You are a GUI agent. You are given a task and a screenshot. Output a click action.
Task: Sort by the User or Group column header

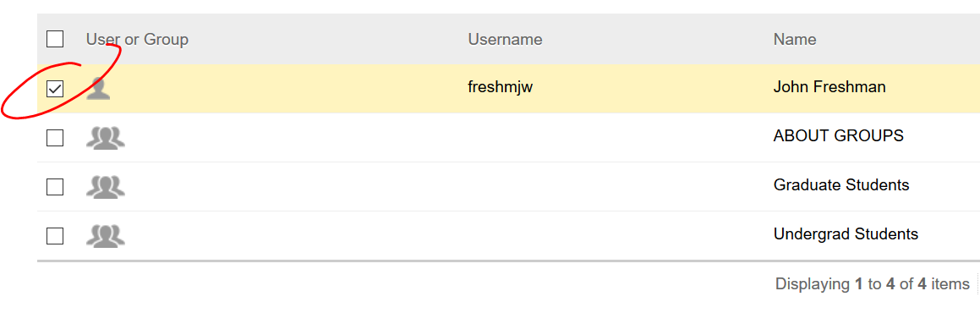pos(137,40)
